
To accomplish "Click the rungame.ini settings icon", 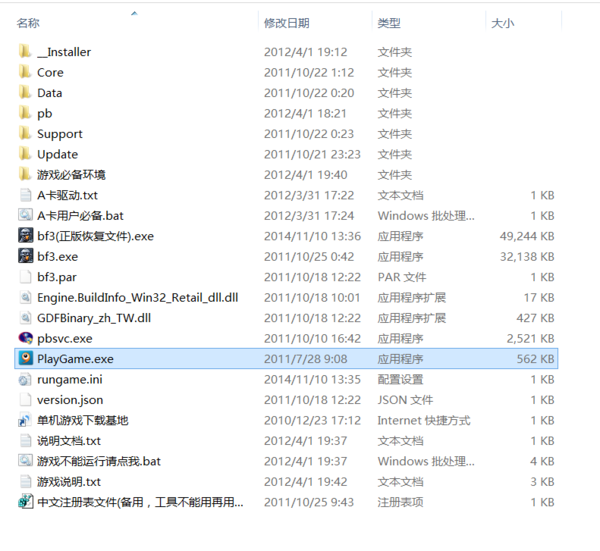I will point(24,379).
